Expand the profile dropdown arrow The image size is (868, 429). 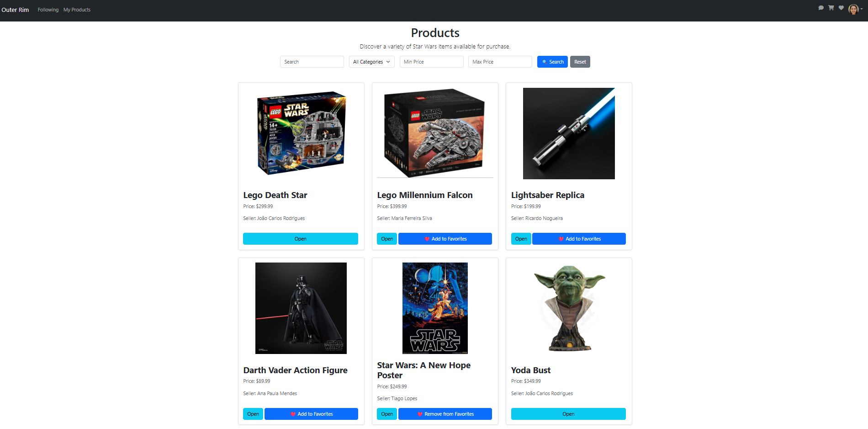pos(862,9)
